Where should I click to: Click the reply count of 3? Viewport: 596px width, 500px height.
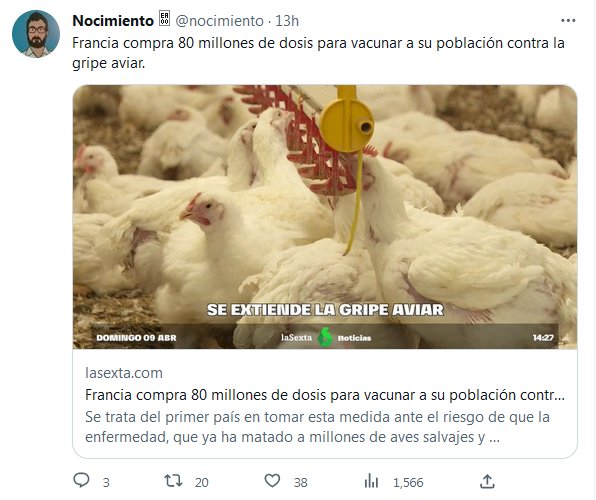106,483
